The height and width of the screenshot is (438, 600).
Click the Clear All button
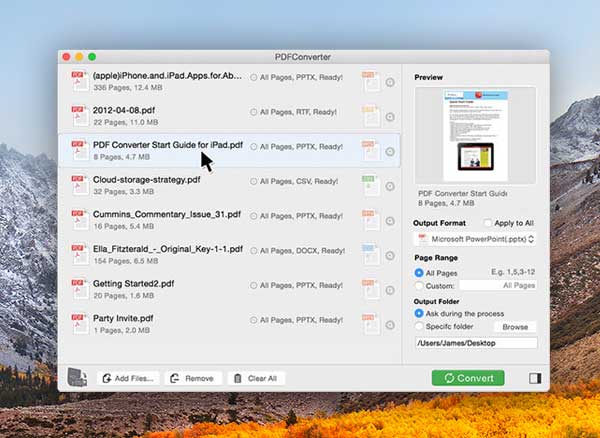pos(256,378)
